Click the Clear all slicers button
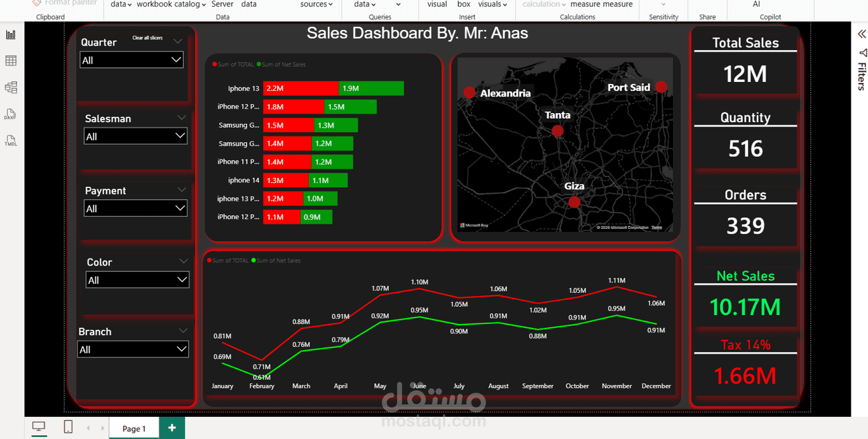The height and width of the screenshot is (439, 868). point(147,38)
